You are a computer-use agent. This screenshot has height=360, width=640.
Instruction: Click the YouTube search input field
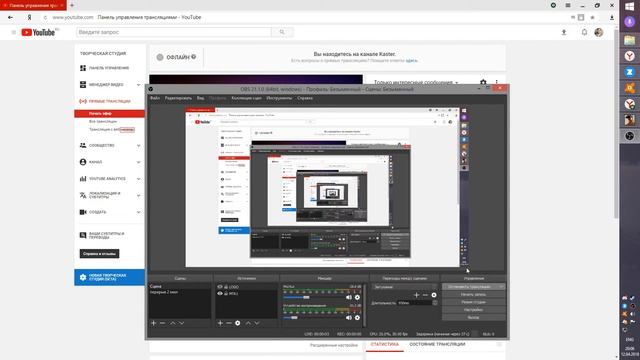pyautogui.click(x=174, y=32)
